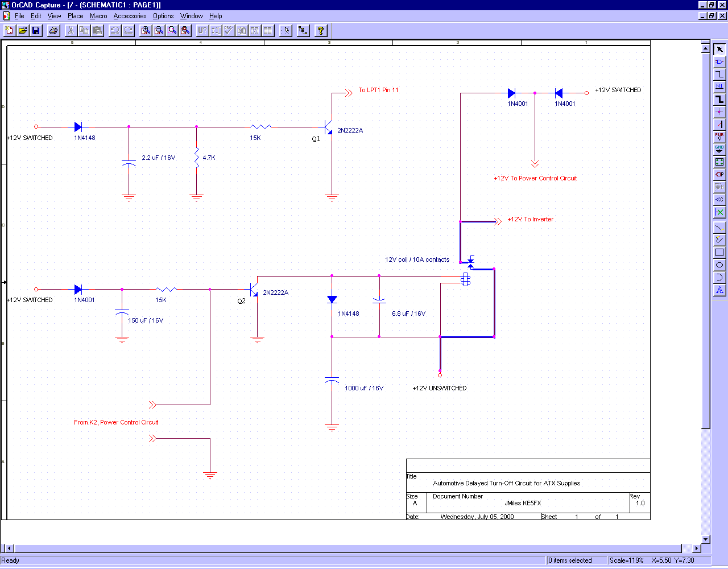Click the vertical scrollbar up arrow
Viewport: 728px width, 569px height.
[x=706, y=48]
